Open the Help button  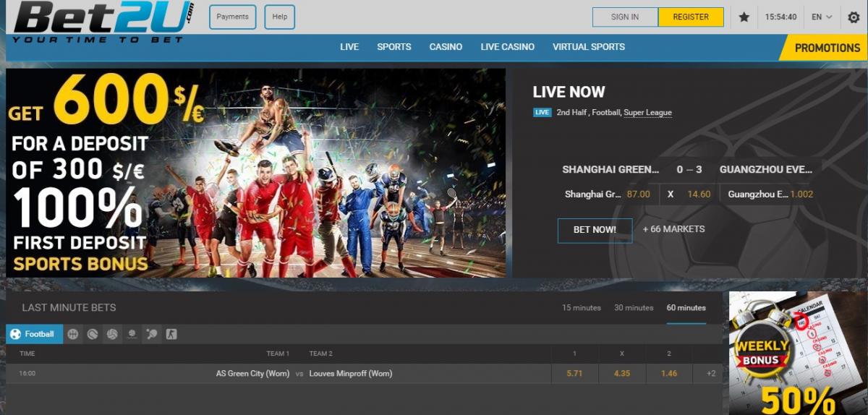(x=279, y=17)
